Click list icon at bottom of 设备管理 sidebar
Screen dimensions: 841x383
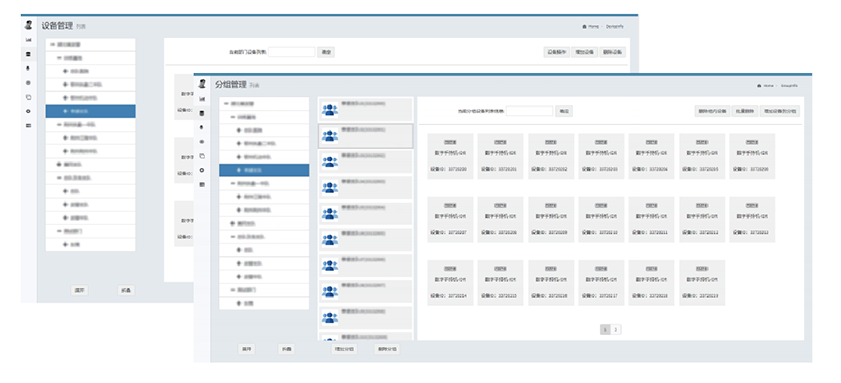pos(28,126)
